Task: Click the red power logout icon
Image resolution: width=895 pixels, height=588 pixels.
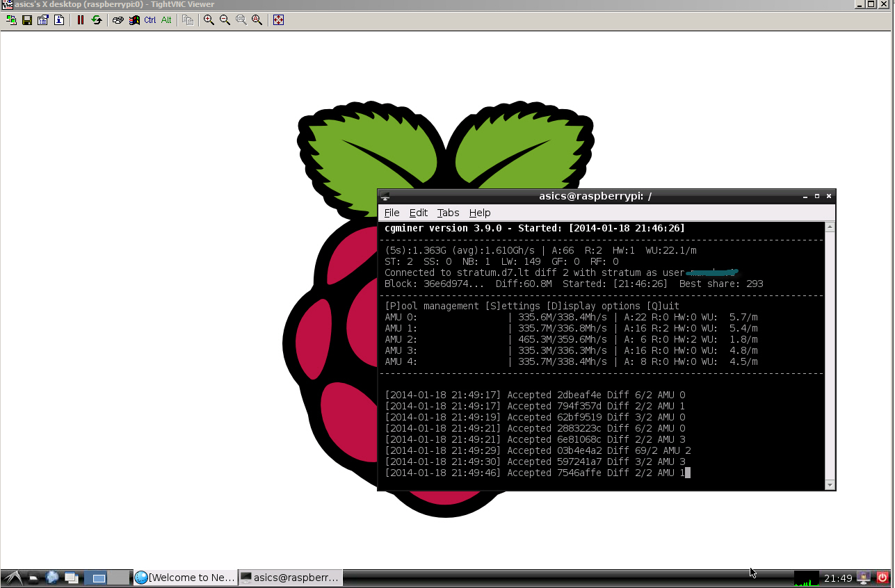Action: [883, 578]
